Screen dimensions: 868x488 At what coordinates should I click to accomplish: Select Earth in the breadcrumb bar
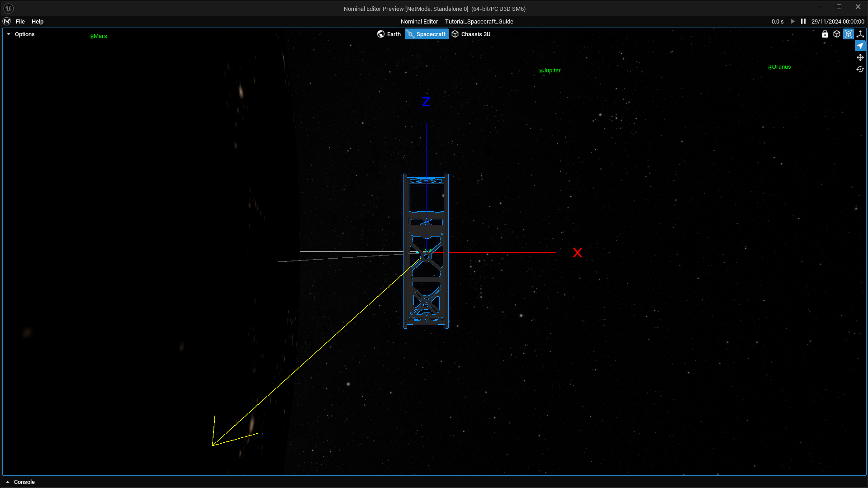pos(389,34)
